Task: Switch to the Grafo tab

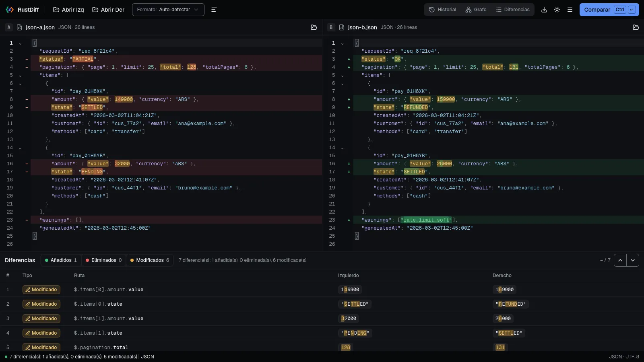Action: click(476, 10)
